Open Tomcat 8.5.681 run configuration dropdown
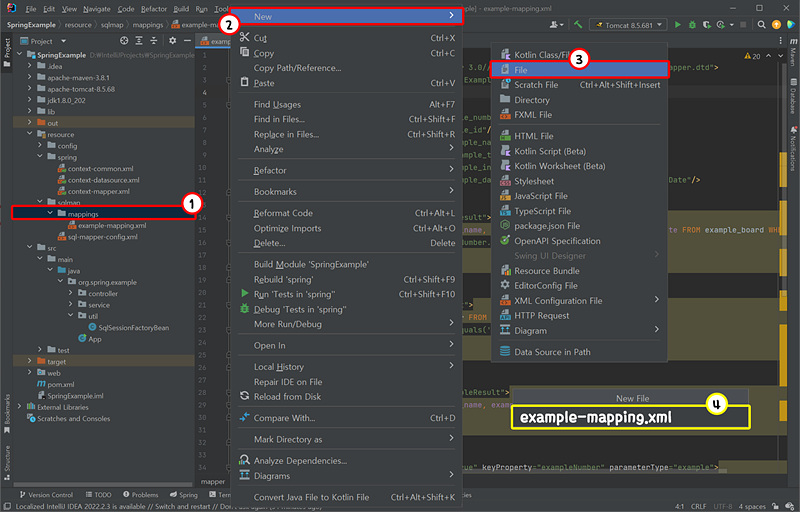The image size is (800, 512). coord(628,24)
